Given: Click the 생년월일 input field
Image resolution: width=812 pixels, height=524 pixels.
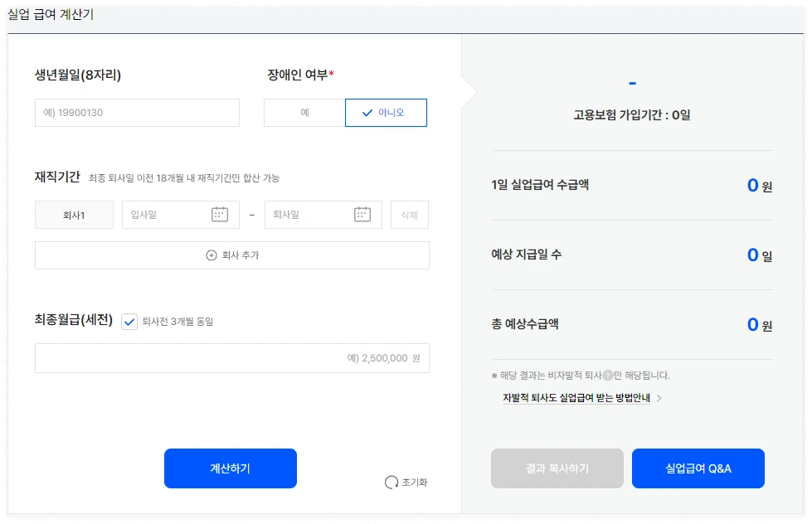Looking at the screenshot, I should point(137,112).
